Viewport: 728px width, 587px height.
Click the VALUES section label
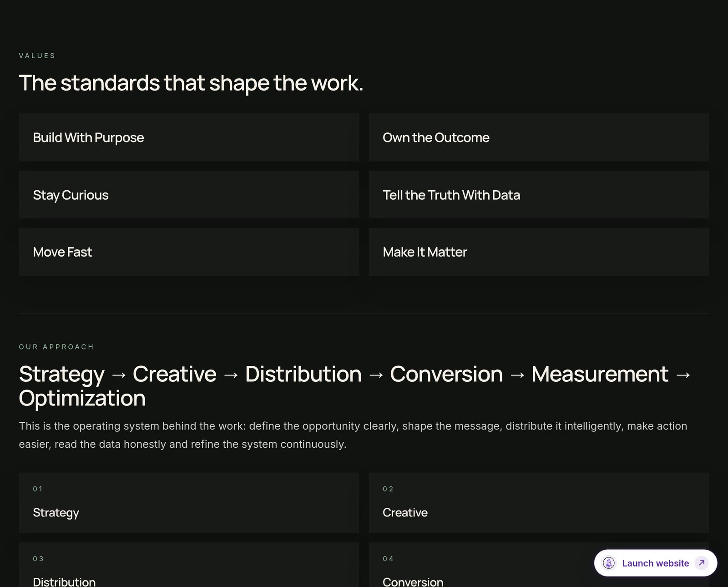tap(37, 56)
